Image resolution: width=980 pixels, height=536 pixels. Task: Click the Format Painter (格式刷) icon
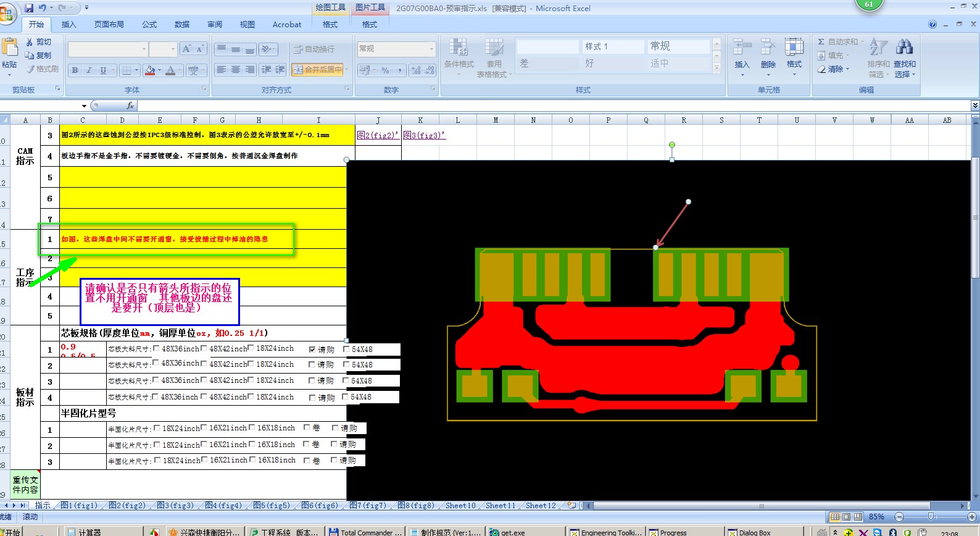click(30, 69)
